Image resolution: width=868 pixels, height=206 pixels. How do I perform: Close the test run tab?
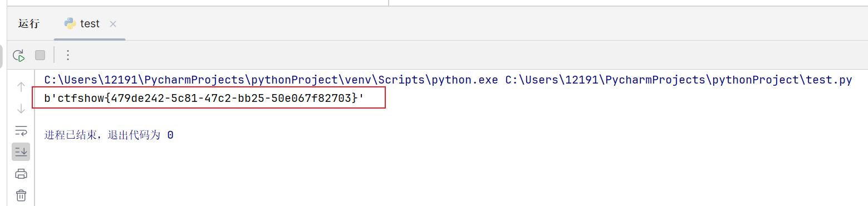pyautogui.click(x=113, y=24)
